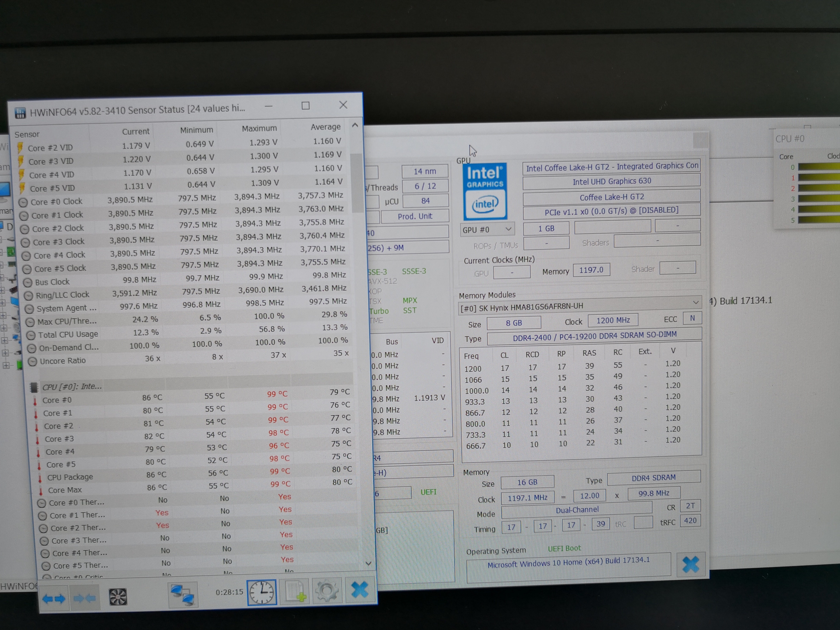Select the CPU Package temperature row

70,477
